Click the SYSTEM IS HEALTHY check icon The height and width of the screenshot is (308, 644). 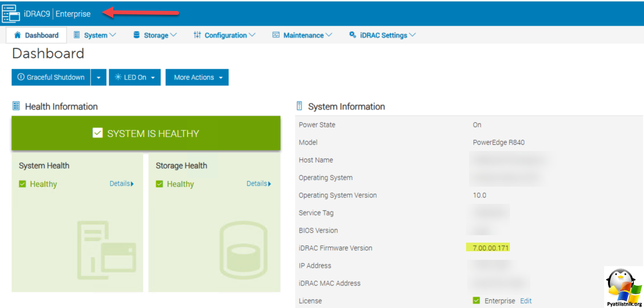97,133
